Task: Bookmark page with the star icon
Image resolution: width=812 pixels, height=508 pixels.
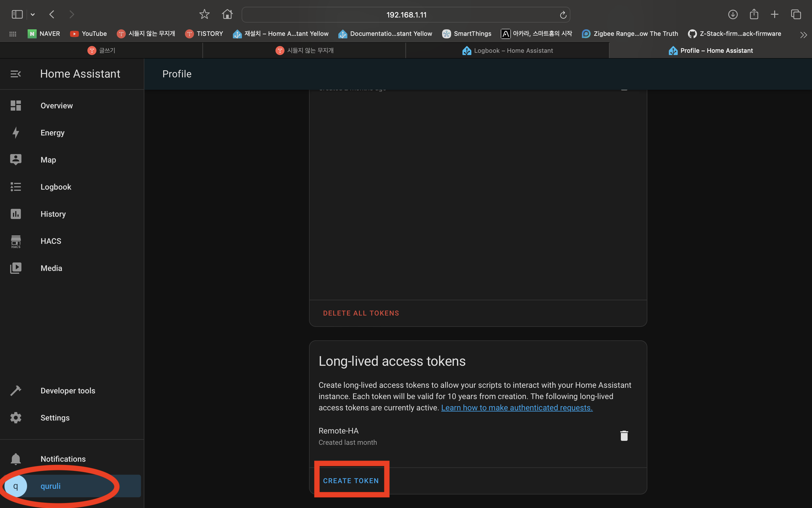Action: click(204, 14)
